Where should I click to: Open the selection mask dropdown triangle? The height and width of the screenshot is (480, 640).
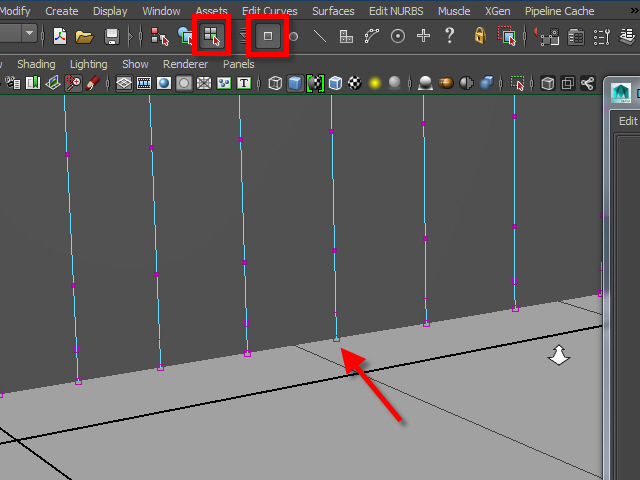[x=243, y=36]
